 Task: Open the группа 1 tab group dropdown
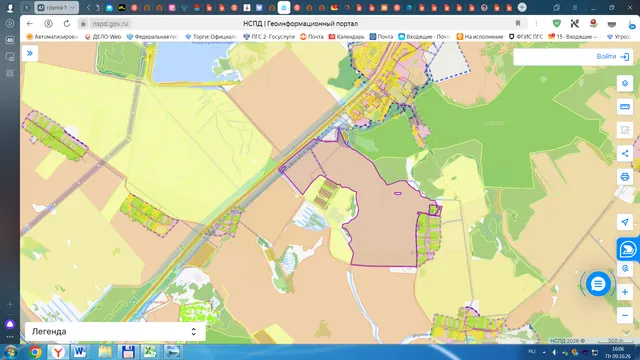[57, 7]
